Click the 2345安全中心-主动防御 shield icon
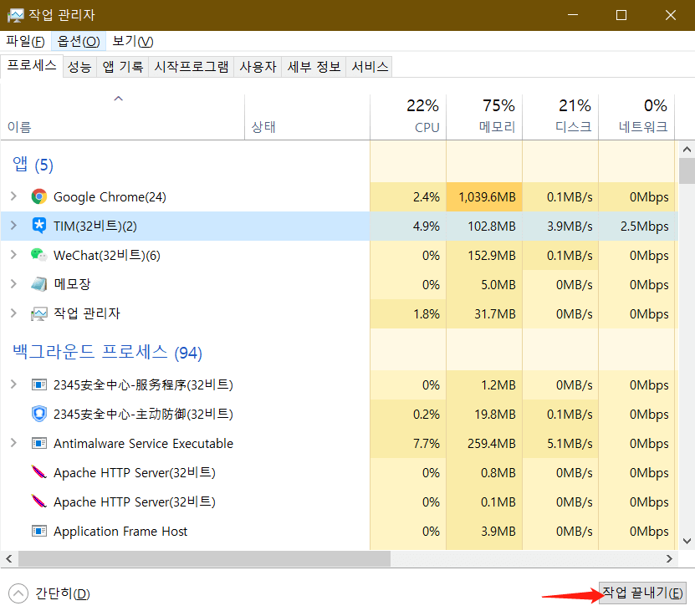This screenshot has height=616, width=695. (38, 414)
